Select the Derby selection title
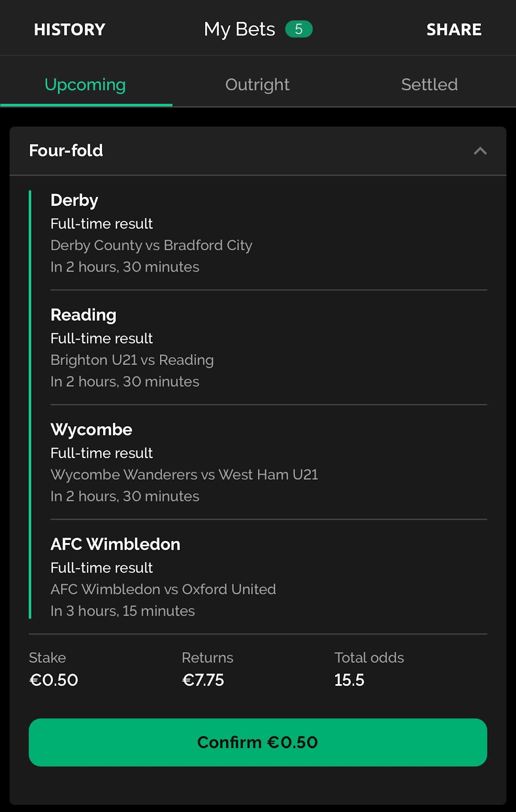Screen dimensions: 516x812 click(74, 200)
